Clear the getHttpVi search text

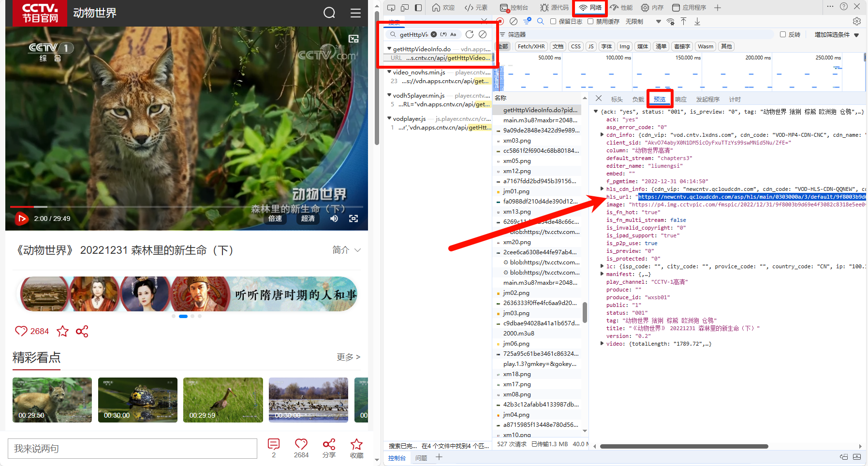pos(434,34)
